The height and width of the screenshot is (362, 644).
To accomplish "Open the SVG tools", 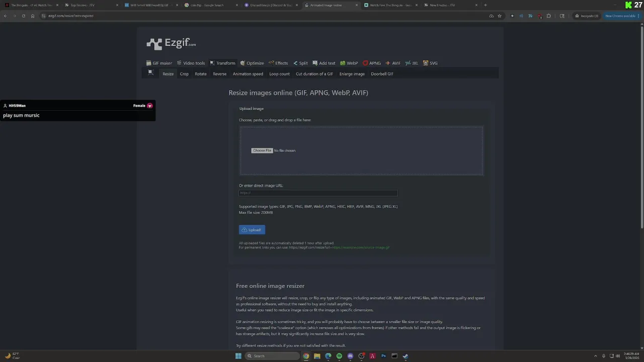I will tap(430, 63).
